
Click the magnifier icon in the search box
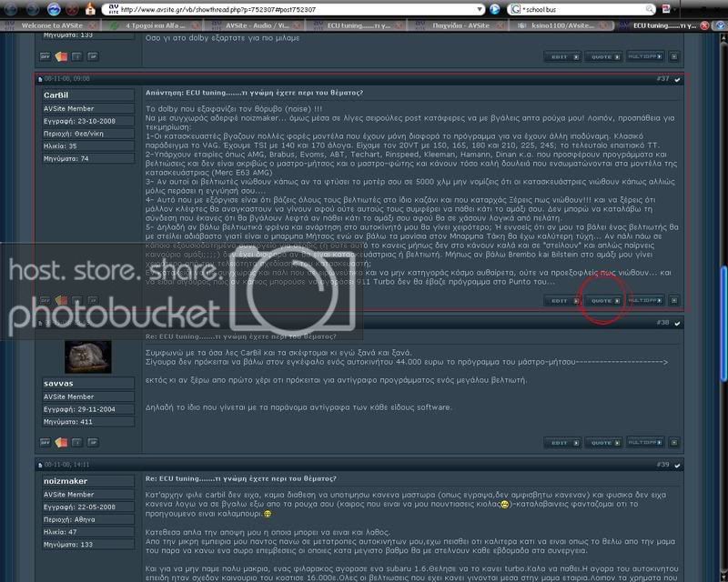(x=650, y=9)
